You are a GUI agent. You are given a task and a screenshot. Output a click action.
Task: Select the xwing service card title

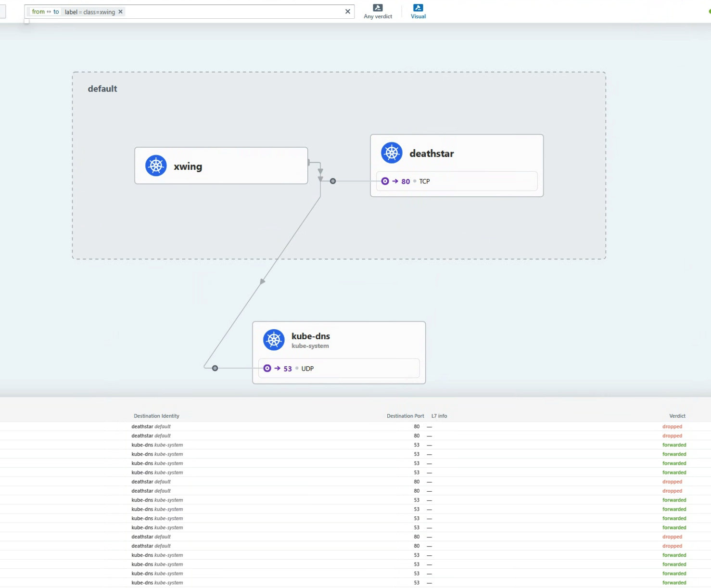coord(188,166)
